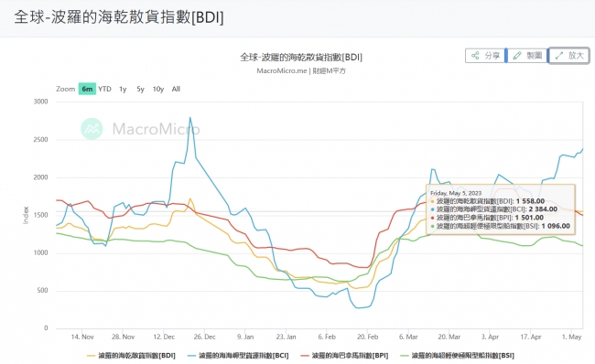Click the Index y-axis title
Image resolution: width=595 pixels, height=364 pixels.
(x=26, y=215)
